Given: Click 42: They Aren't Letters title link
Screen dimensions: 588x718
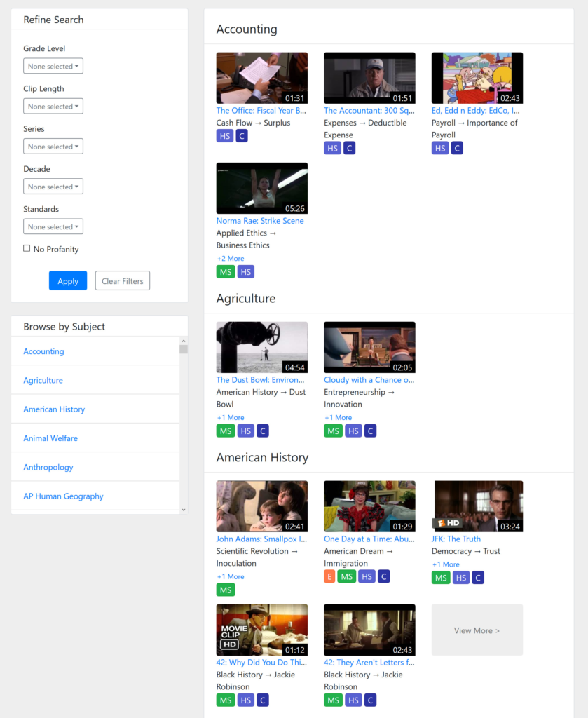Looking at the screenshot, I should click(x=369, y=662).
